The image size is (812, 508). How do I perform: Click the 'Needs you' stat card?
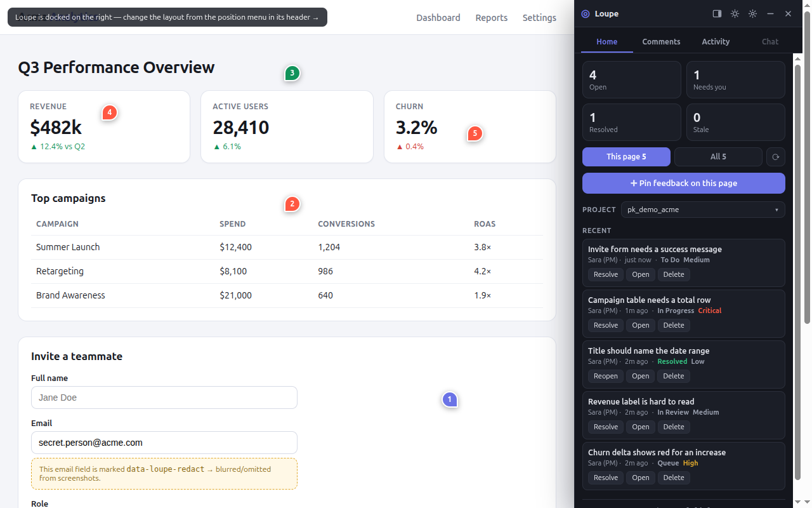pos(736,79)
